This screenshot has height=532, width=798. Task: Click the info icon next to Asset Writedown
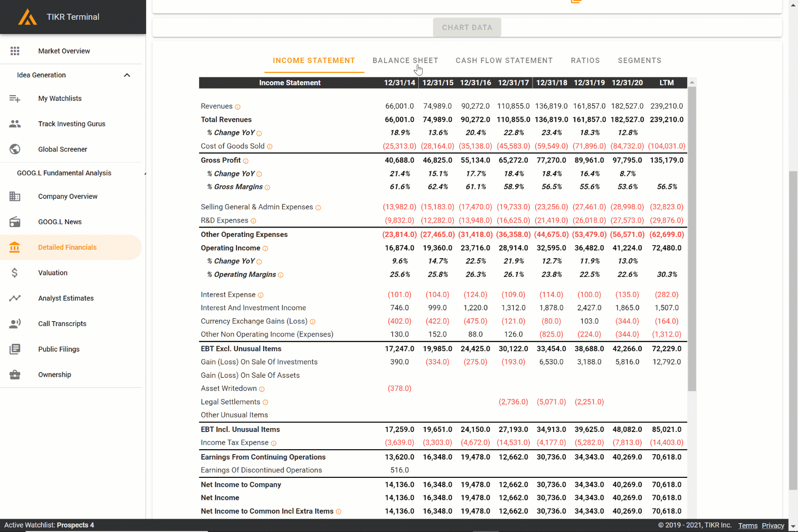pyautogui.click(x=262, y=390)
